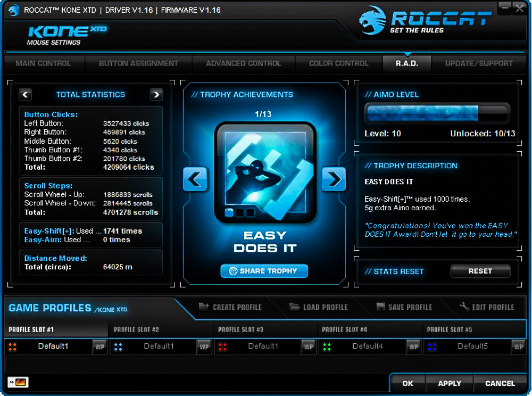Go to next trophy arrow
Image resolution: width=532 pixels, height=396 pixels.
click(x=334, y=179)
